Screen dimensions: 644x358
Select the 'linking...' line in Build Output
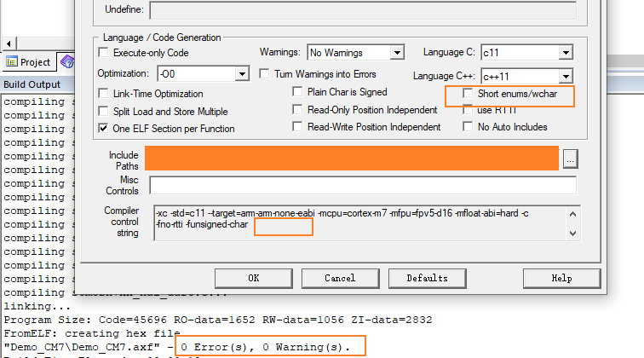[x=37, y=306]
